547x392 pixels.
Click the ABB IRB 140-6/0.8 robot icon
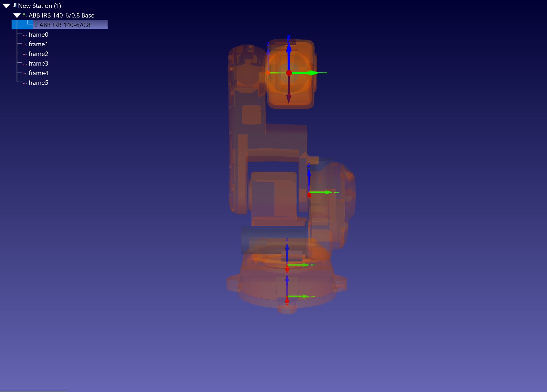pos(36,25)
